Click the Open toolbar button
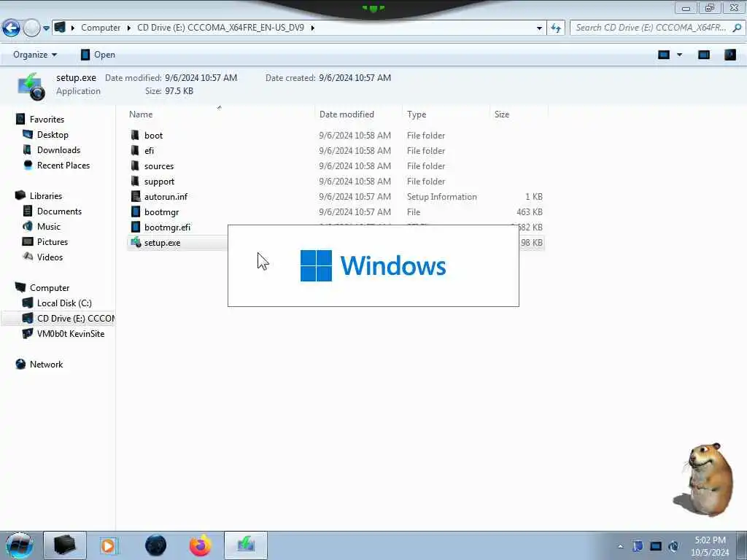Image resolution: width=747 pixels, height=560 pixels. click(98, 55)
